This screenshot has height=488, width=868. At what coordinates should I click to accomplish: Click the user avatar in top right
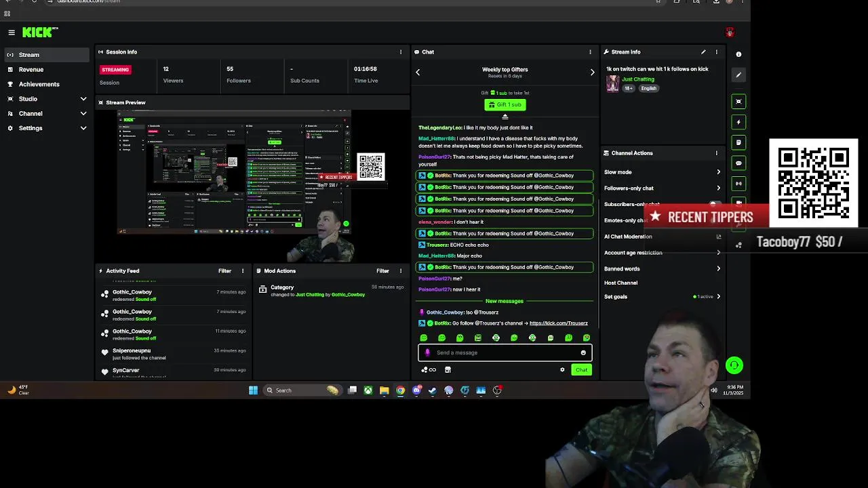pyautogui.click(x=730, y=33)
